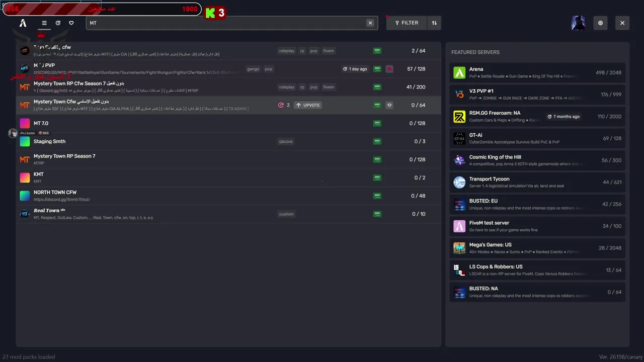Click the Saudi flag on MT 7.0 row

(377, 123)
